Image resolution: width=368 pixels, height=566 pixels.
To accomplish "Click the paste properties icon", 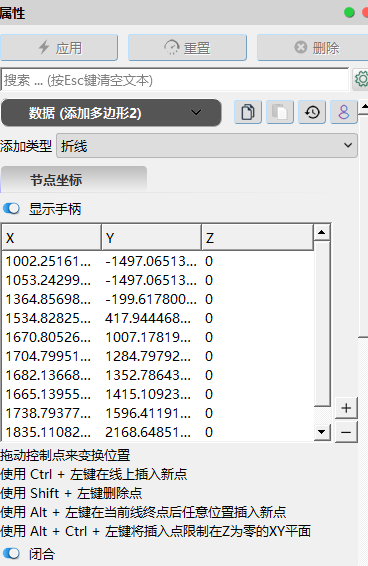I will [x=280, y=112].
